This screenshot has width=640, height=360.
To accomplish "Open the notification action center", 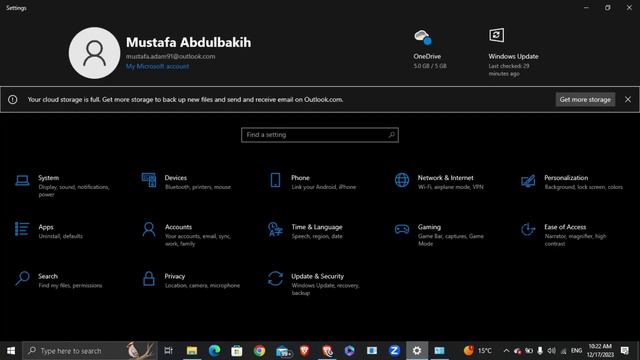I will (624, 351).
